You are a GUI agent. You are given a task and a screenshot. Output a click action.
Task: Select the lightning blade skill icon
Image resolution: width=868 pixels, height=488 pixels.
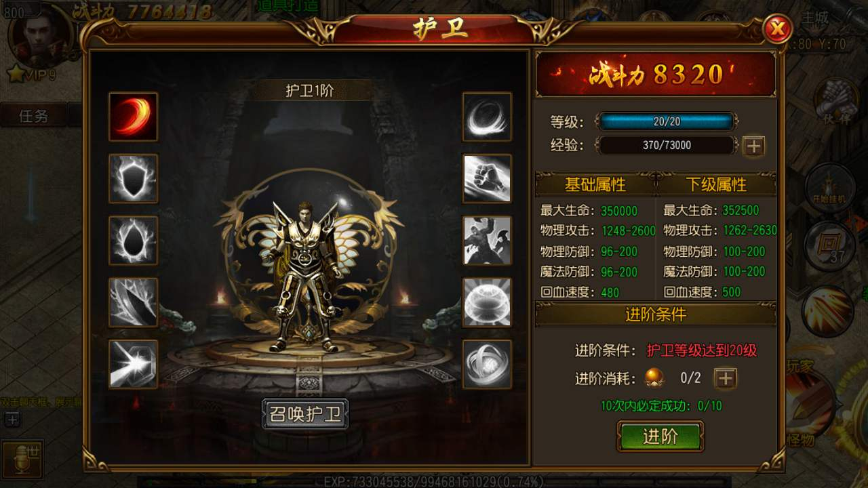click(133, 302)
